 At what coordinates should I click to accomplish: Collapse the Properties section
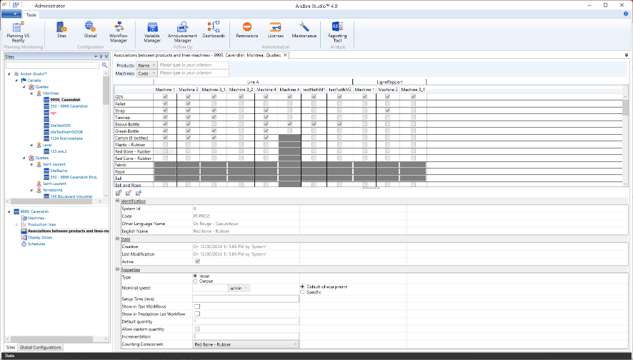tap(118, 269)
